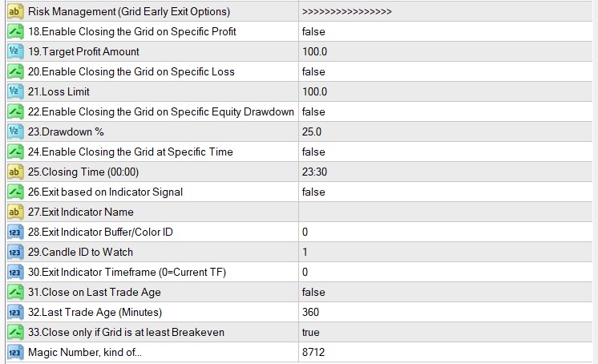Click the integer icon beside Magic Number
598x364 pixels.
(14, 353)
